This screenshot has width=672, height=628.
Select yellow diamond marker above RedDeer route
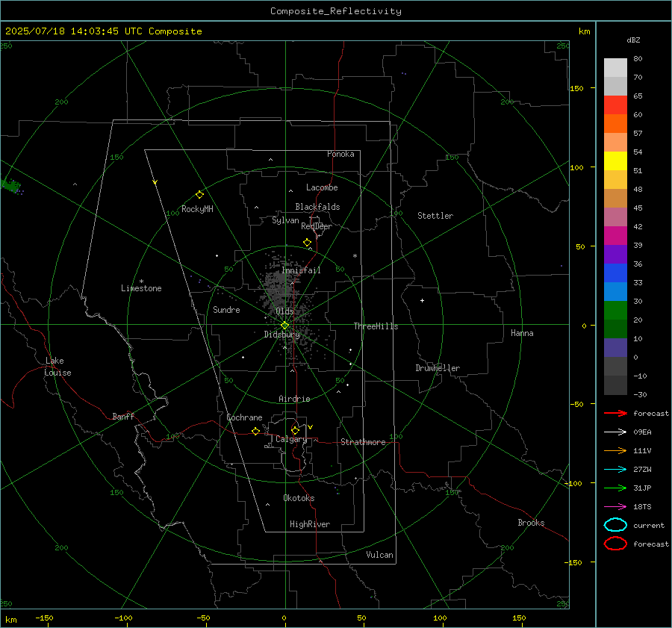coord(307,243)
